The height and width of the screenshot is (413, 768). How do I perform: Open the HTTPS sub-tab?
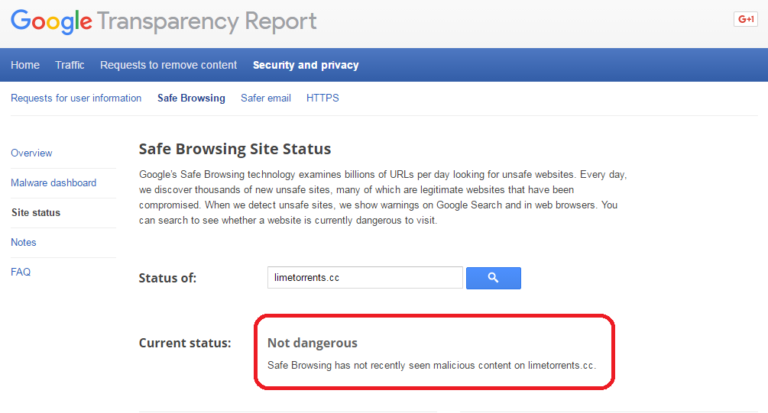click(322, 98)
